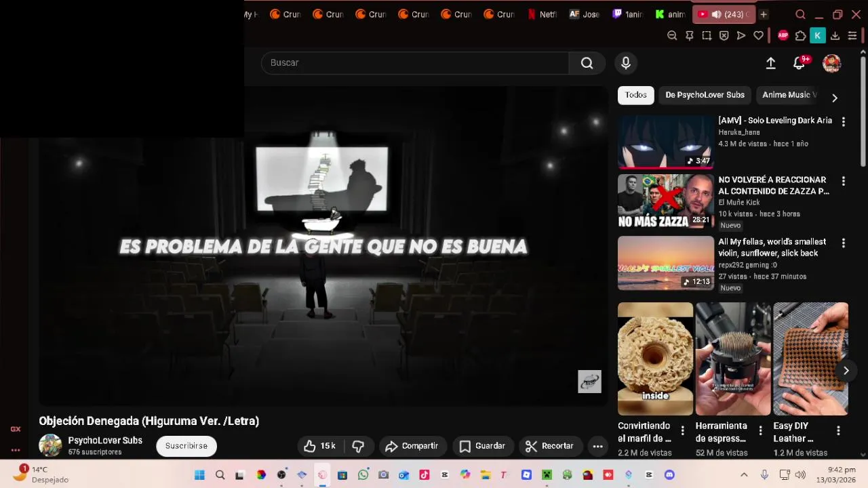
Task: Open the YouTube notifications bell
Action: coord(800,63)
